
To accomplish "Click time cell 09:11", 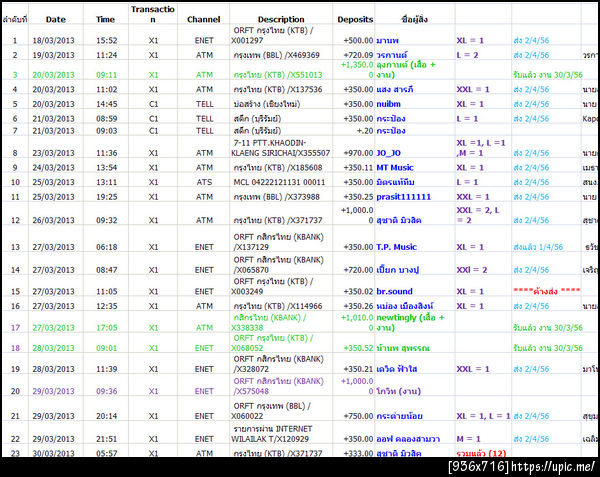I will click(x=106, y=75).
